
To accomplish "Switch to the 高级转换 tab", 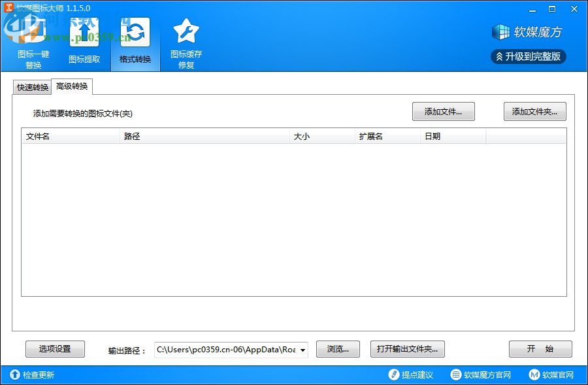I will click(72, 86).
